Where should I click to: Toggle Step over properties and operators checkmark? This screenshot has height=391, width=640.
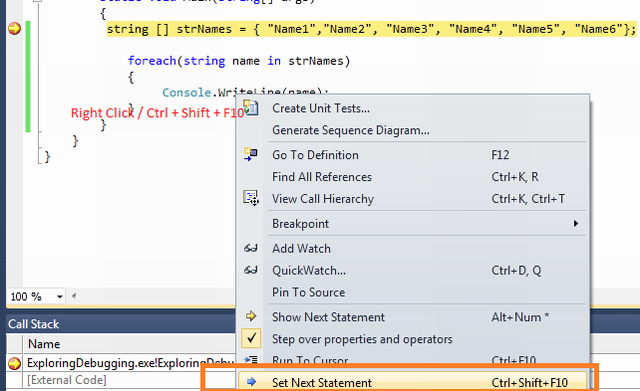[x=251, y=338]
